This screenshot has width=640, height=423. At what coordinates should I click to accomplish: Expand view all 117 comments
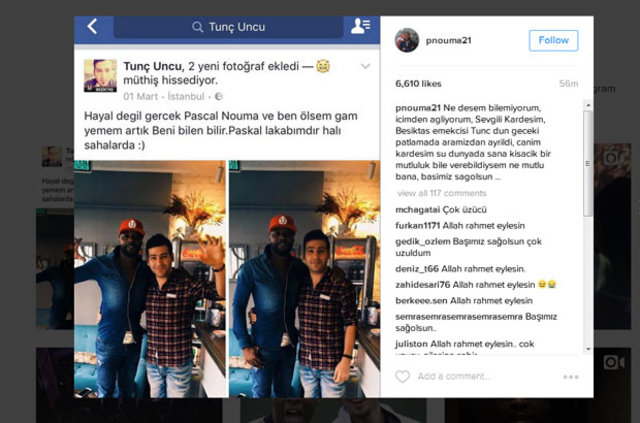pos(442,193)
